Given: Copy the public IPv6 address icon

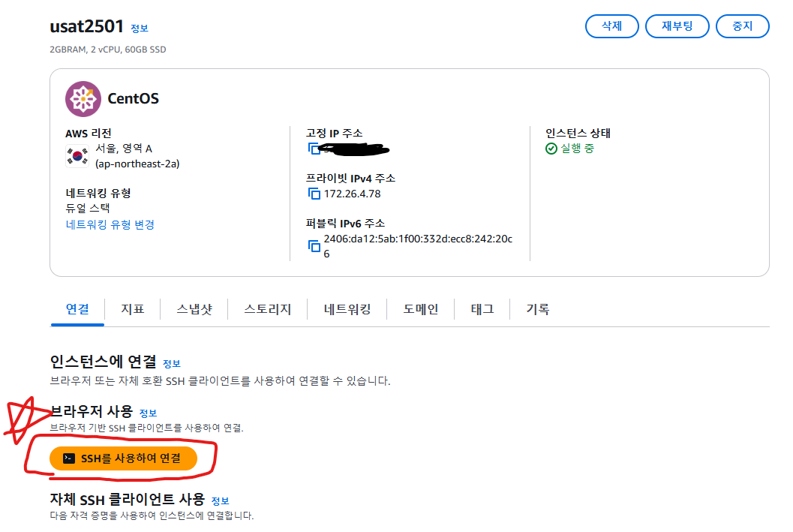Looking at the screenshot, I should (x=314, y=246).
